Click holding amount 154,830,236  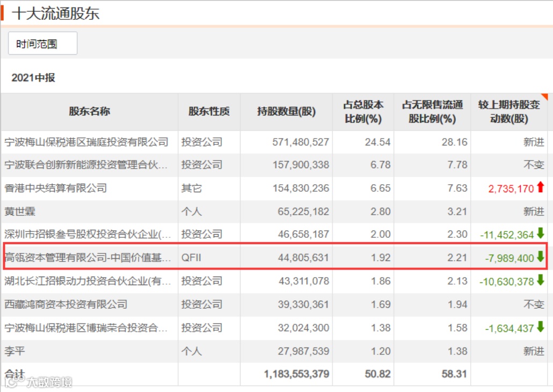click(x=301, y=188)
